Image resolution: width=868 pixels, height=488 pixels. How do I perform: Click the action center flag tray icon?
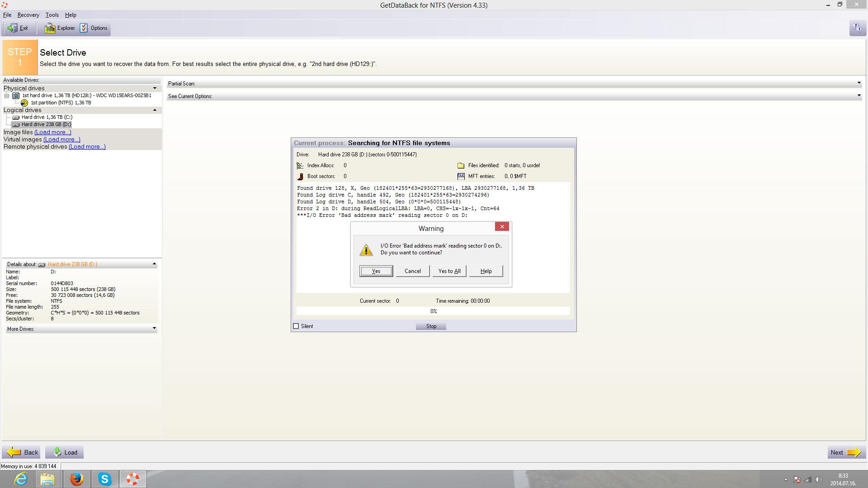tap(797, 479)
